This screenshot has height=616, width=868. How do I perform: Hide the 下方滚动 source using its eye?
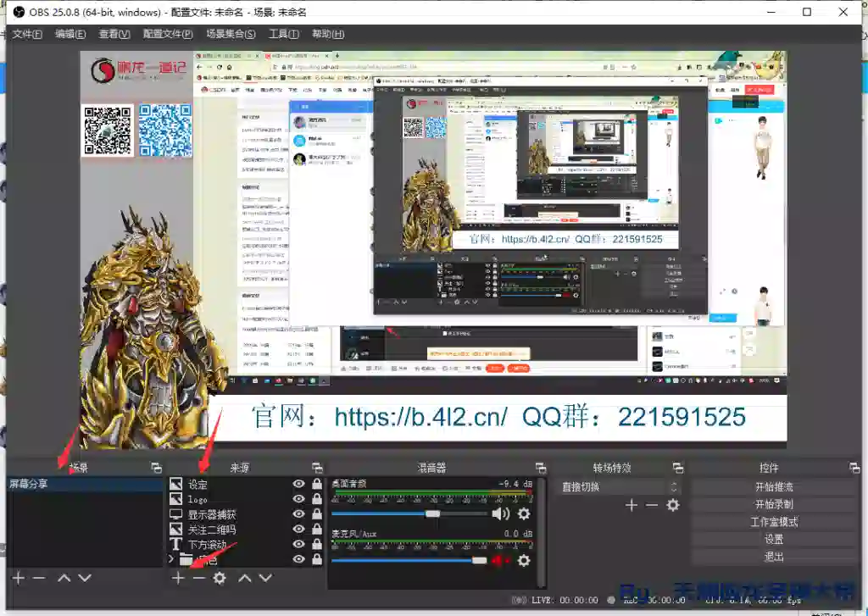299,544
